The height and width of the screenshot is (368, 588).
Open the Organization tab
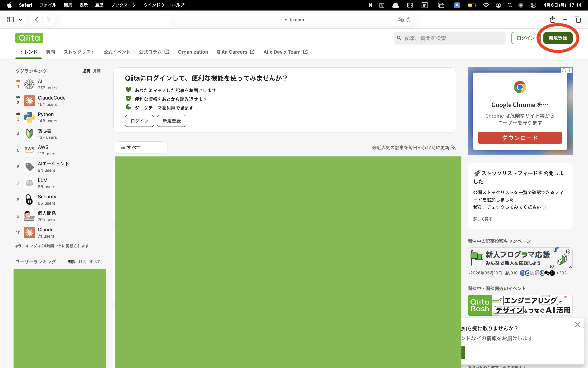pyautogui.click(x=193, y=52)
